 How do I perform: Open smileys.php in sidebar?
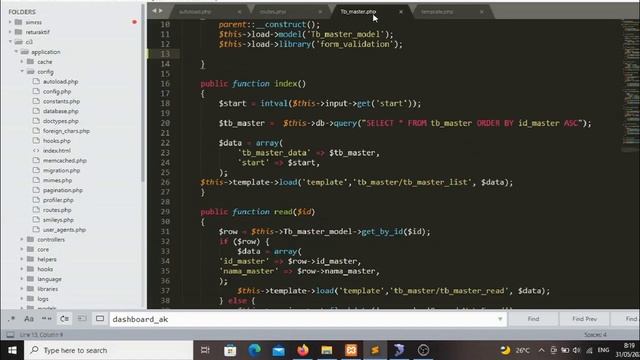point(58,220)
